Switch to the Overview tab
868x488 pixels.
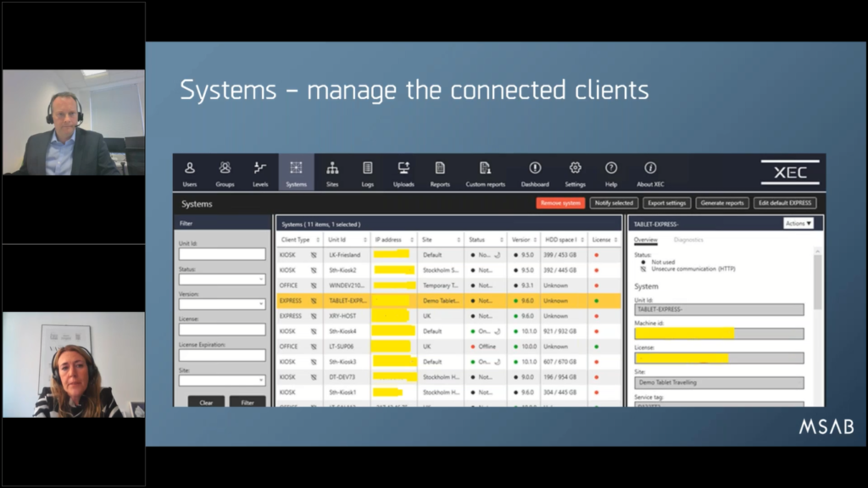[645, 240]
